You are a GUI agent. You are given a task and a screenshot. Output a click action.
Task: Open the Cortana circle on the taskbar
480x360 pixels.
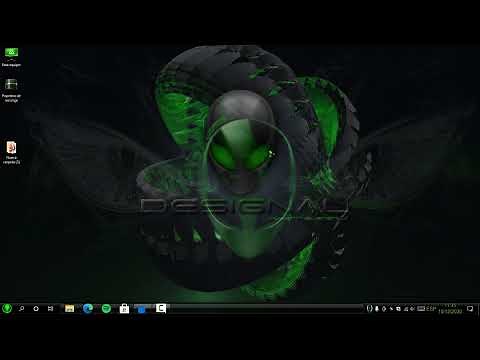36,309
